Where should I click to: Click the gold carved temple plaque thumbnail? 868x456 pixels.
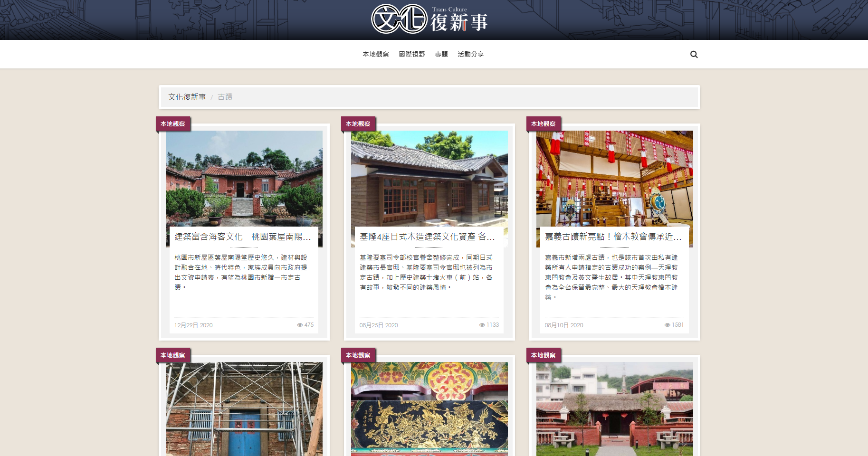coord(429,408)
